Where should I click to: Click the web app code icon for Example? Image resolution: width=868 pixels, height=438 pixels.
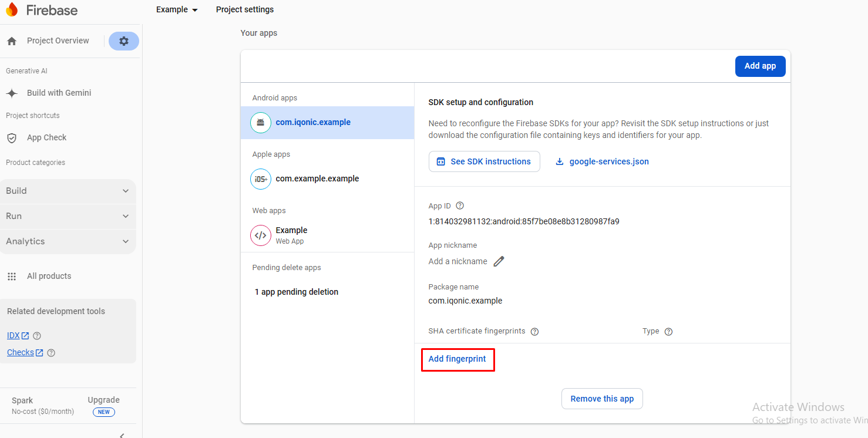(261, 235)
